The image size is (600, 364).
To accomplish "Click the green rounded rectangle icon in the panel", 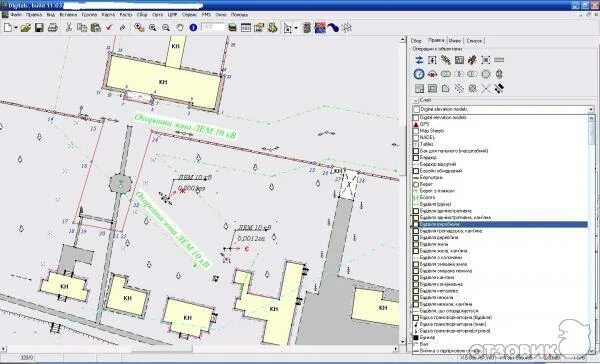I will tap(446, 74).
